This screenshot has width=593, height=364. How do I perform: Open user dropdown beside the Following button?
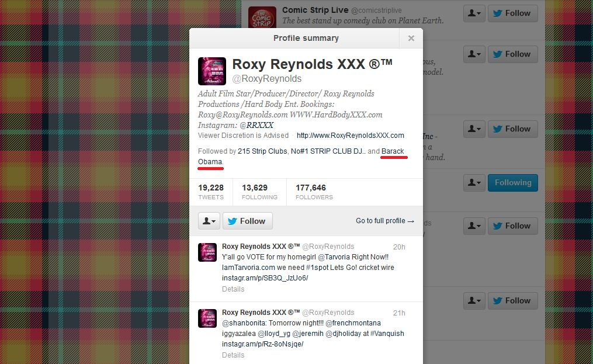point(474,183)
